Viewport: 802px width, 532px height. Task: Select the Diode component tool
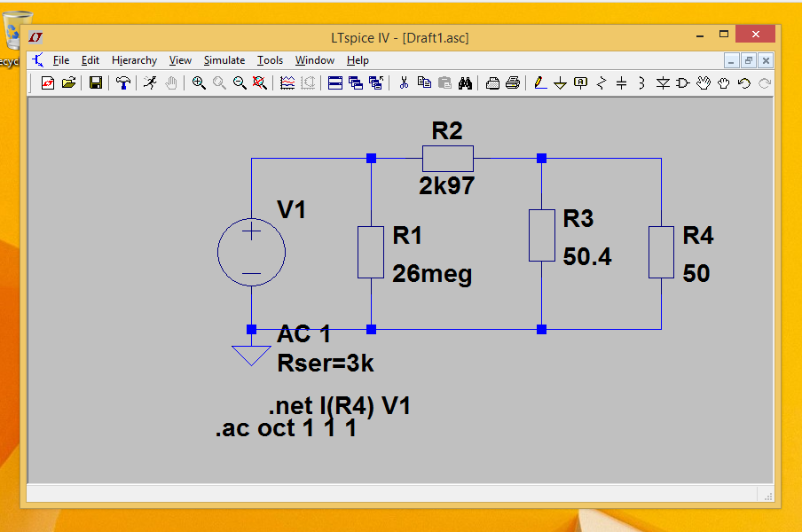tap(663, 82)
